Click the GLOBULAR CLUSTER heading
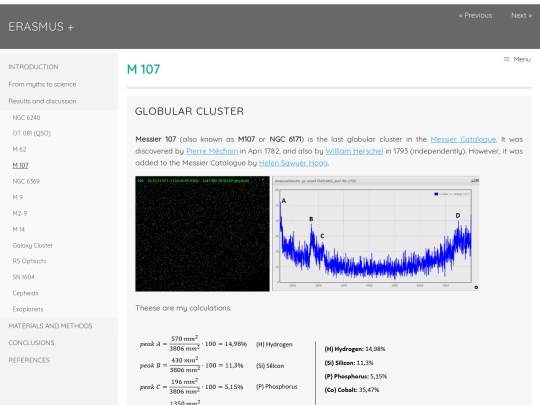 click(x=189, y=111)
